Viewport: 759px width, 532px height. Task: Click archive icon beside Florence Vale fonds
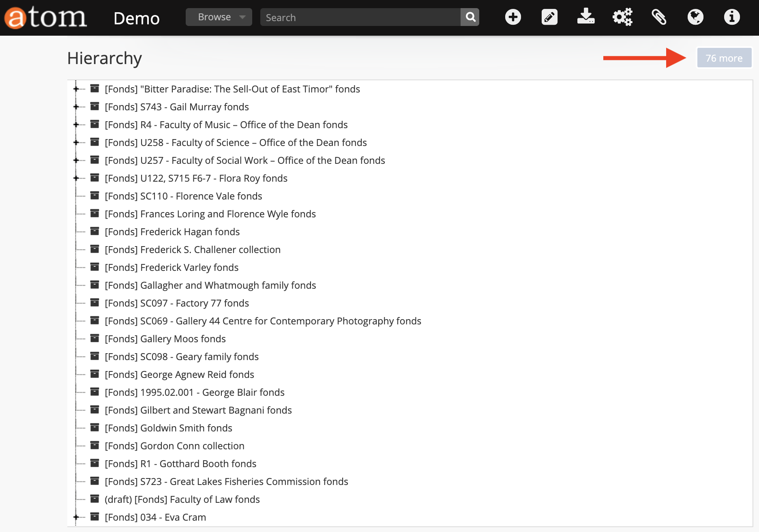94,195
